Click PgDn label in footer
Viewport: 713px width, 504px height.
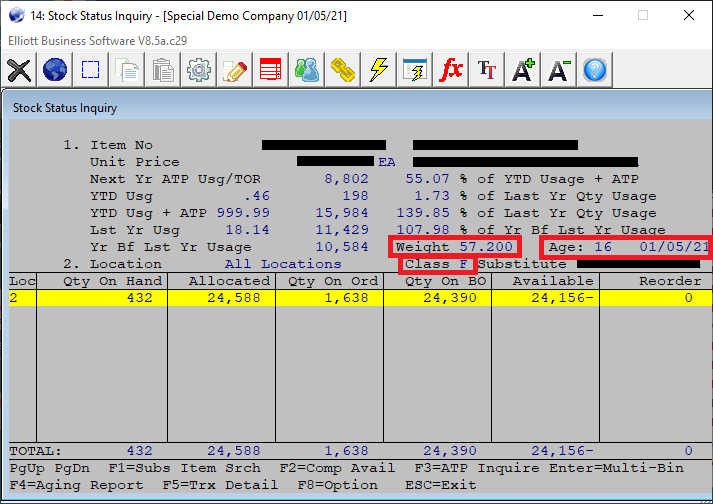tap(72, 468)
